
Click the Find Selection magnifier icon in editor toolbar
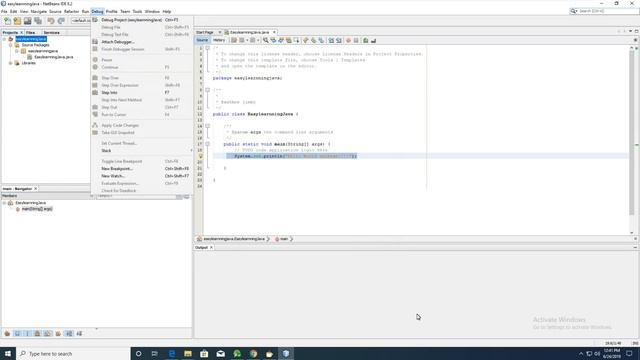266,40
